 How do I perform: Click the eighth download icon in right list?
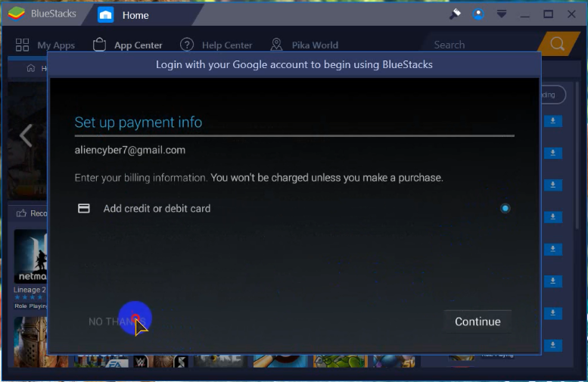click(552, 345)
